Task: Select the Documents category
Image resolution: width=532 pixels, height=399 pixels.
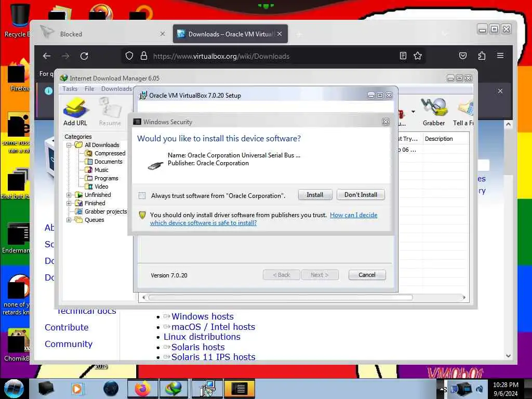Action: pos(104,162)
